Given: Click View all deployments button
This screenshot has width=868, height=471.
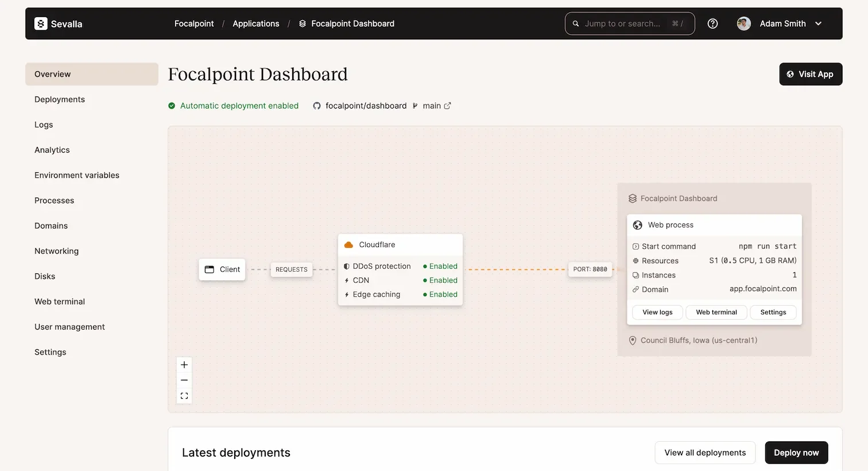Looking at the screenshot, I should (x=705, y=453).
